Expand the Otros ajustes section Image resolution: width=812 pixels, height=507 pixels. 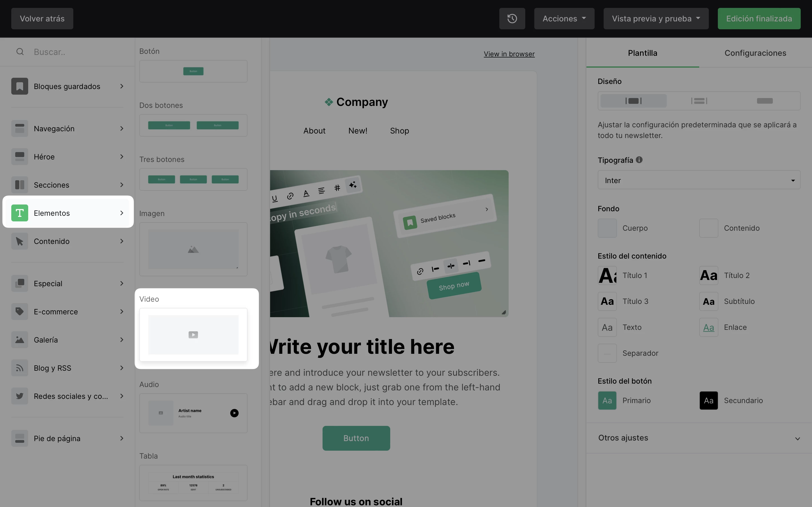(699, 438)
